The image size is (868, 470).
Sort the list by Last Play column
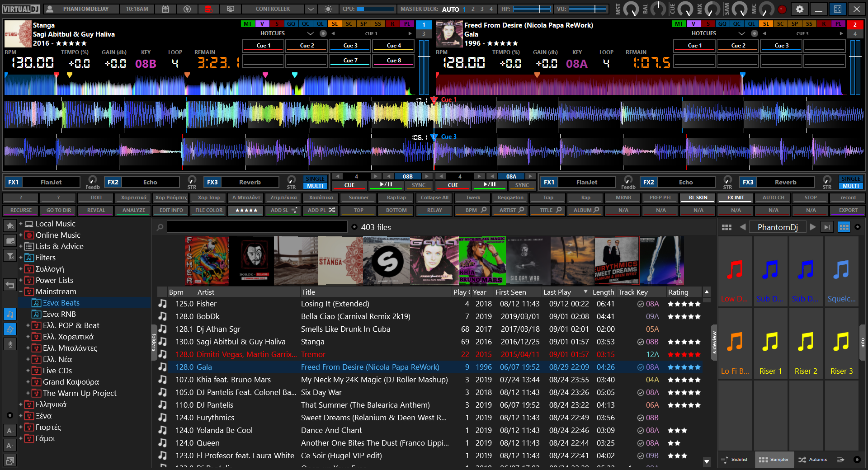click(566, 292)
